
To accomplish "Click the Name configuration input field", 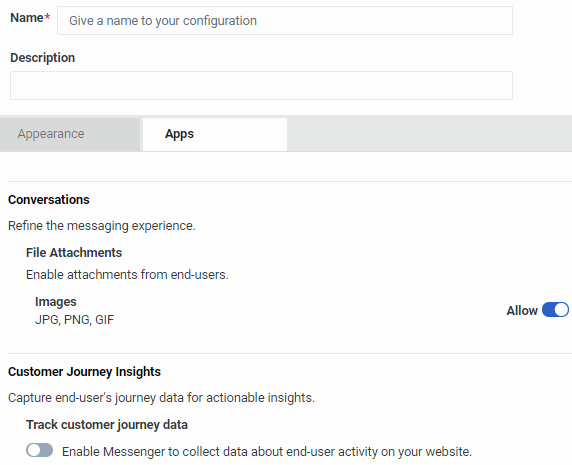I will (285, 20).
